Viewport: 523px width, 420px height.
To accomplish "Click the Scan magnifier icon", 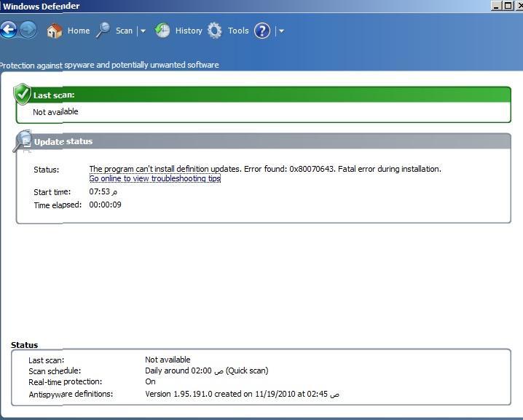I will (103, 31).
